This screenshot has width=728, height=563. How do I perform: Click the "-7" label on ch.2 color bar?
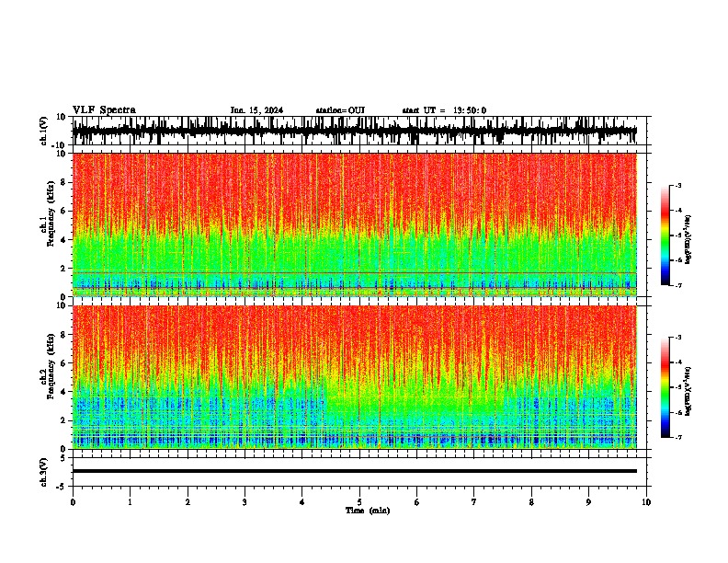pos(678,438)
